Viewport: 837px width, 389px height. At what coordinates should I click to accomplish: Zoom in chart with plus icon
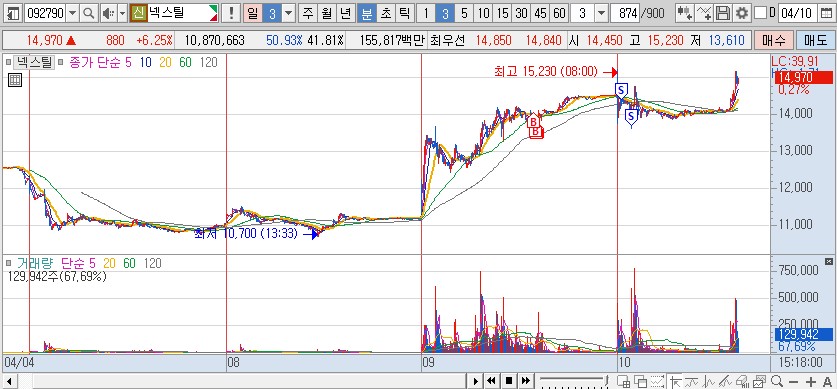[x=810, y=382]
